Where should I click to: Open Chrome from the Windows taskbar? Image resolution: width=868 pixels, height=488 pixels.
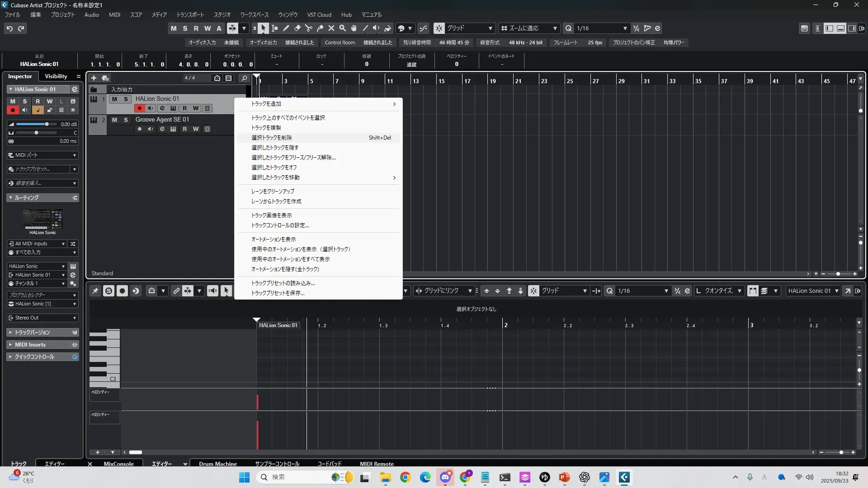pos(405,477)
